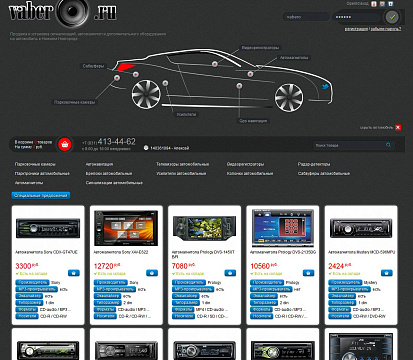This screenshot has height=360, width=413.
Task: Open Видеорегистраторы category
Action: (245, 164)
